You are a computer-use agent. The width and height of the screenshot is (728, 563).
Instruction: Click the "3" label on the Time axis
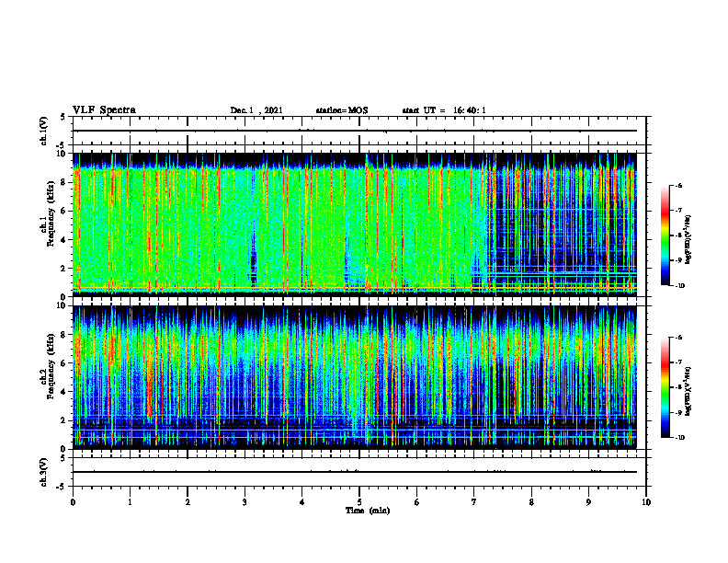point(245,502)
